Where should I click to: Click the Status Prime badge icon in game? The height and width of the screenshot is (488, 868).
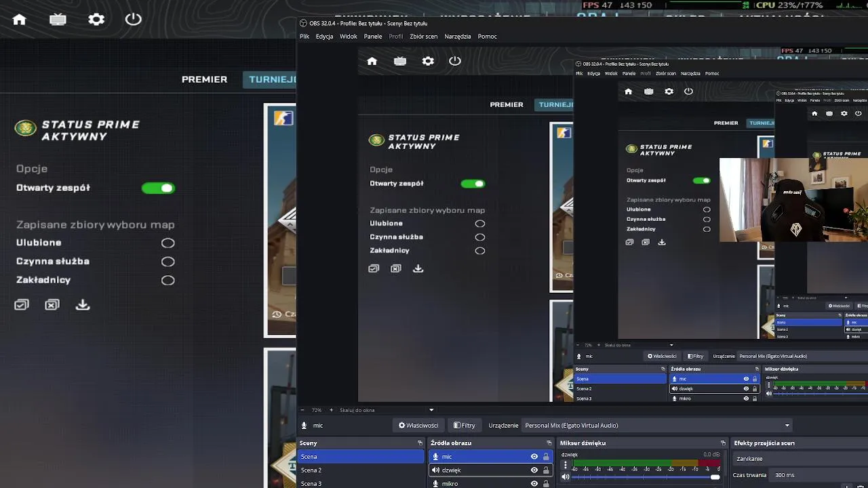pos(26,128)
